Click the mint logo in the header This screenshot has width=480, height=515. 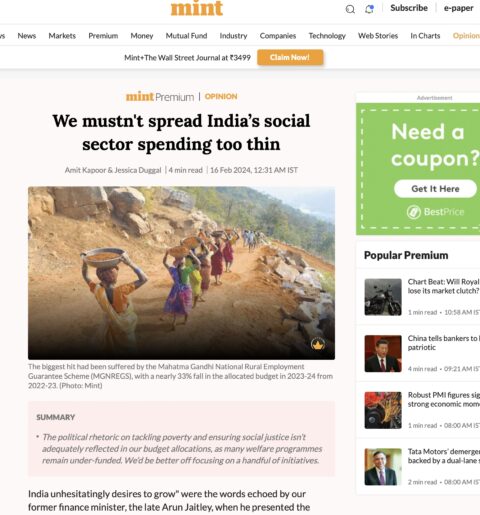click(197, 8)
